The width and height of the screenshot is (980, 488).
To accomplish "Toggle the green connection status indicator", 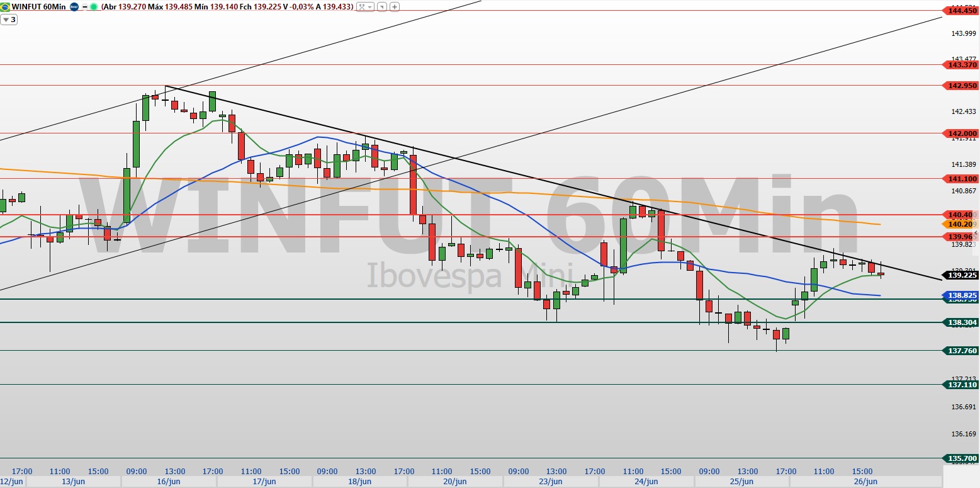I will [x=94, y=7].
